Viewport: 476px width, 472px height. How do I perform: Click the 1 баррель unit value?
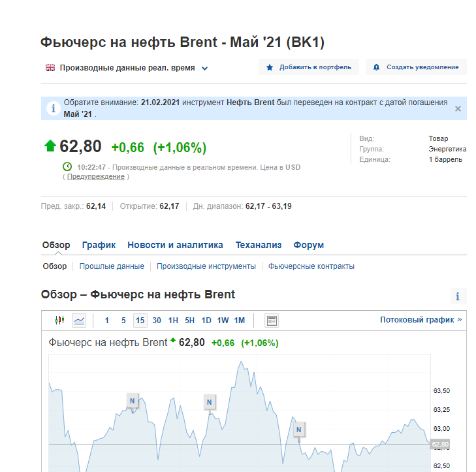point(445,160)
